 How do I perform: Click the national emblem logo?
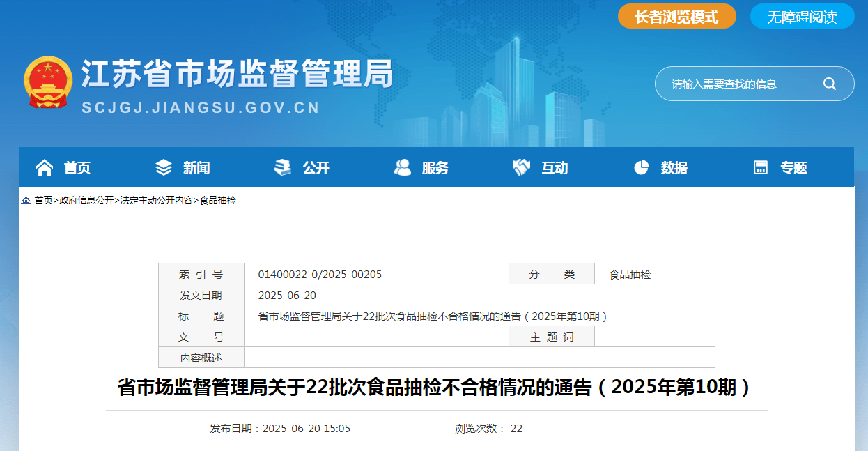(x=48, y=82)
